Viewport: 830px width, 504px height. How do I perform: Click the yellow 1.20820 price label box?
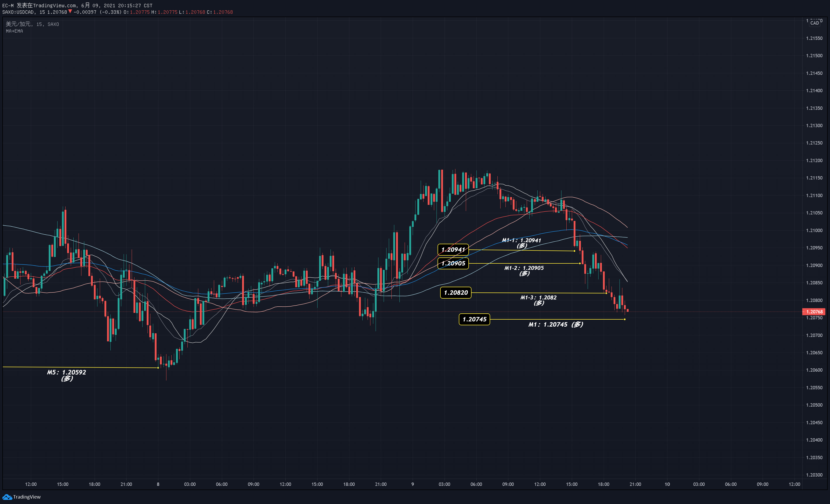(x=456, y=293)
